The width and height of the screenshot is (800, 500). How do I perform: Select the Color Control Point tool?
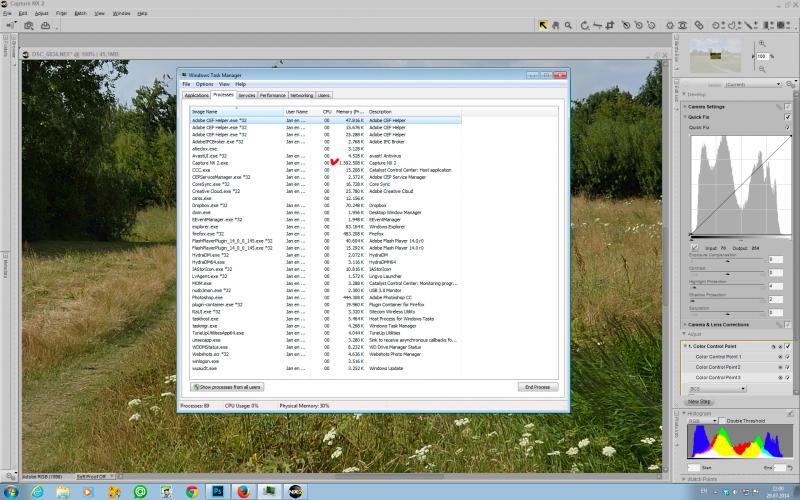[x=670, y=25]
